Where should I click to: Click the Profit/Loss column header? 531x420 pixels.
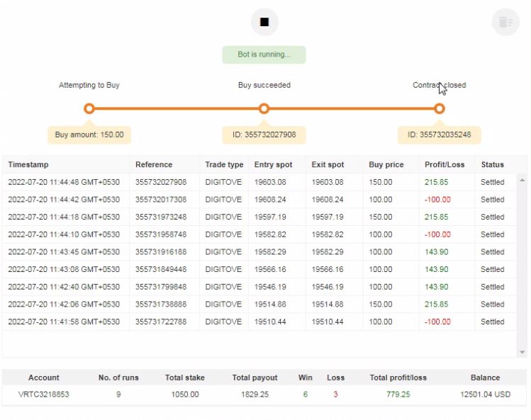point(445,164)
